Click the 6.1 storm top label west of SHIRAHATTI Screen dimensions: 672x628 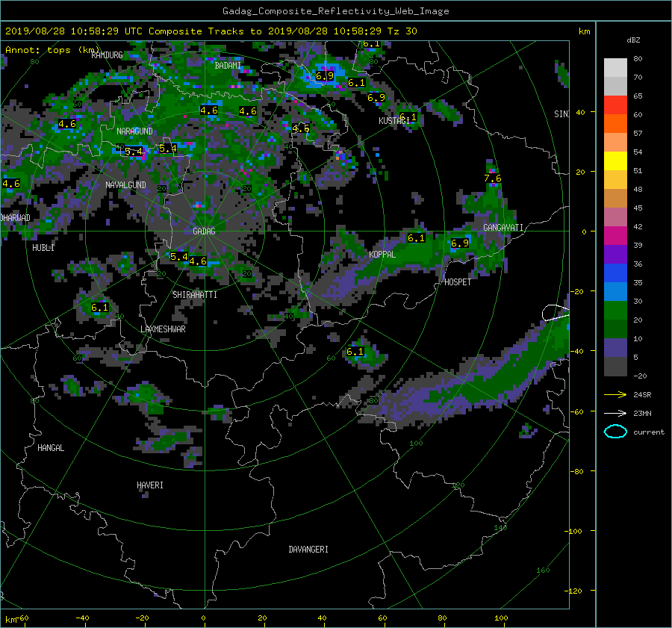(99, 308)
